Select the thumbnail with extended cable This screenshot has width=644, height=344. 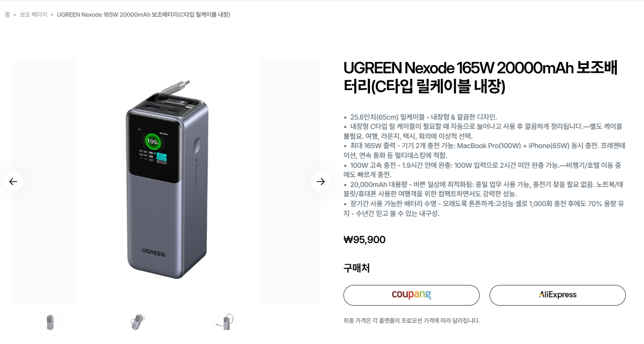click(225, 322)
